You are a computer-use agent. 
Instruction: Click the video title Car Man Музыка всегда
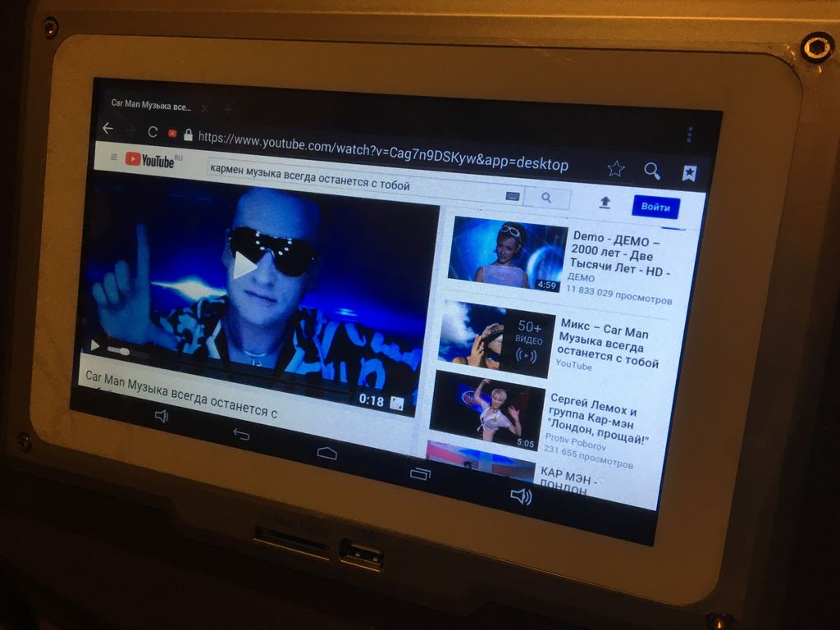(x=181, y=395)
